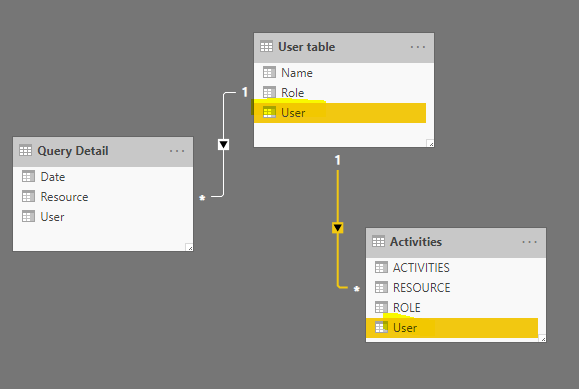This screenshot has width=579, height=389.
Task: Select the RESOURCE field in Activities table
Action: point(452,288)
